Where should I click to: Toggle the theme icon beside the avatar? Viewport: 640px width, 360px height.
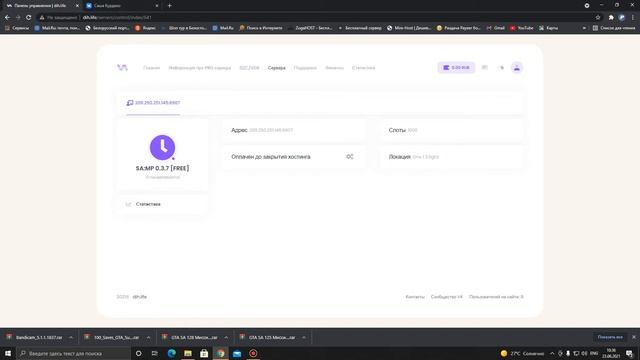[501, 68]
